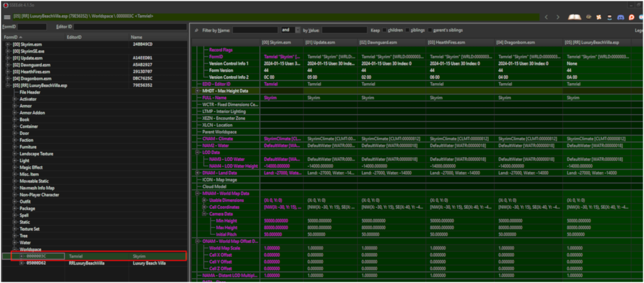Viewport: 644px width, 283px height.
Task: Expand the 0000003C Tamriel worldspace record
Action: (22, 256)
